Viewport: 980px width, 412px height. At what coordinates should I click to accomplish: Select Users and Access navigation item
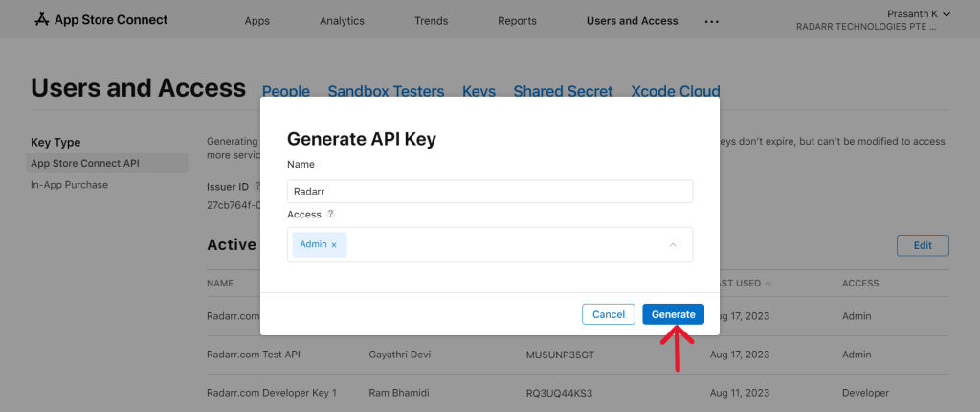click(x=632, y=21)
